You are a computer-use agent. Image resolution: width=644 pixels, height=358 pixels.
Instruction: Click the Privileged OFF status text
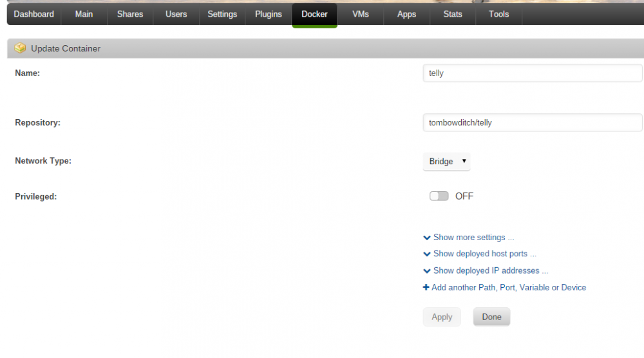tap(464, 196)
